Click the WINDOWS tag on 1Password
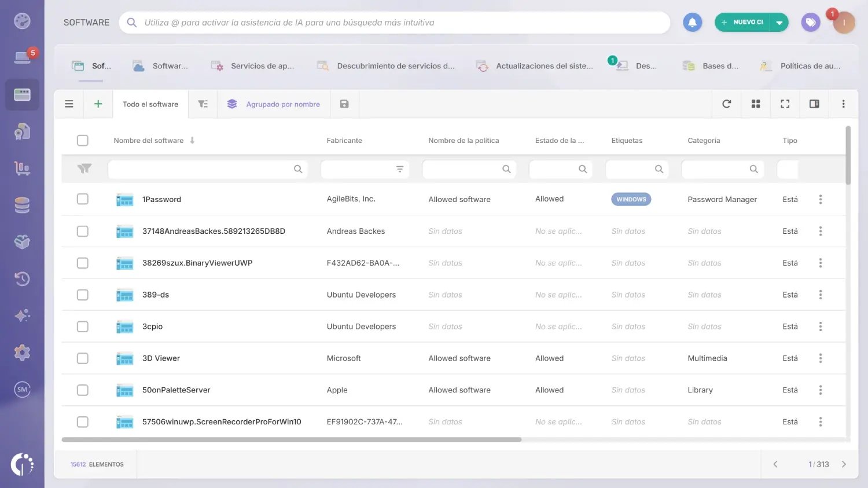868x488 pixels. coord(631,199)
